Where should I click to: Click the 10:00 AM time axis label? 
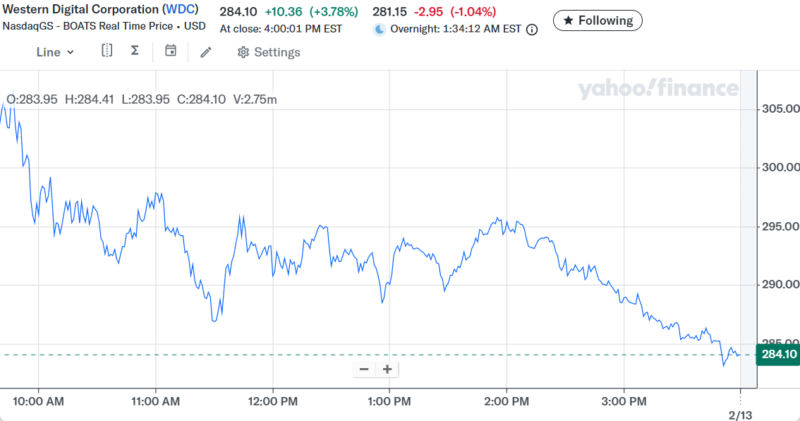41,401
